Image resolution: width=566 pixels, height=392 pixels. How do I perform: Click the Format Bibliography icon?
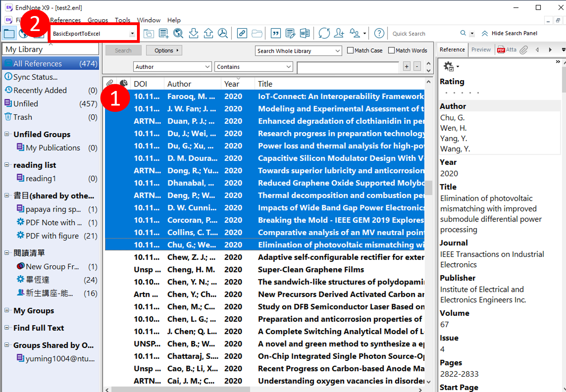click(290, 33)
